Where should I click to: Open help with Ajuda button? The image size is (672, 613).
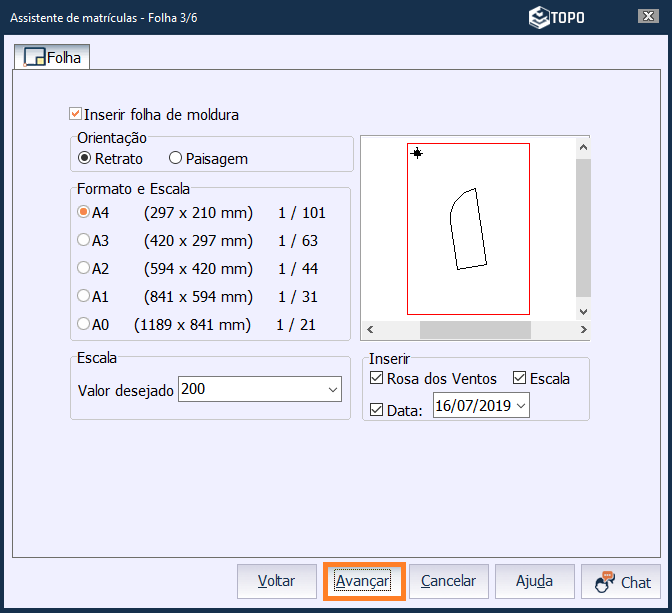pyautogui.click(x=534, y=581)
